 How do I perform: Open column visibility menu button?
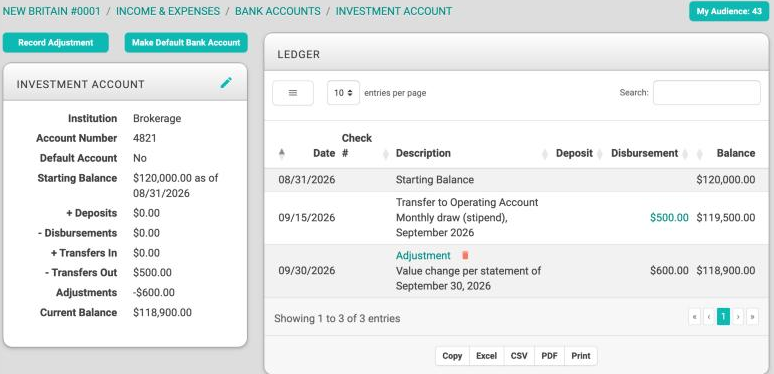point(293,93)
